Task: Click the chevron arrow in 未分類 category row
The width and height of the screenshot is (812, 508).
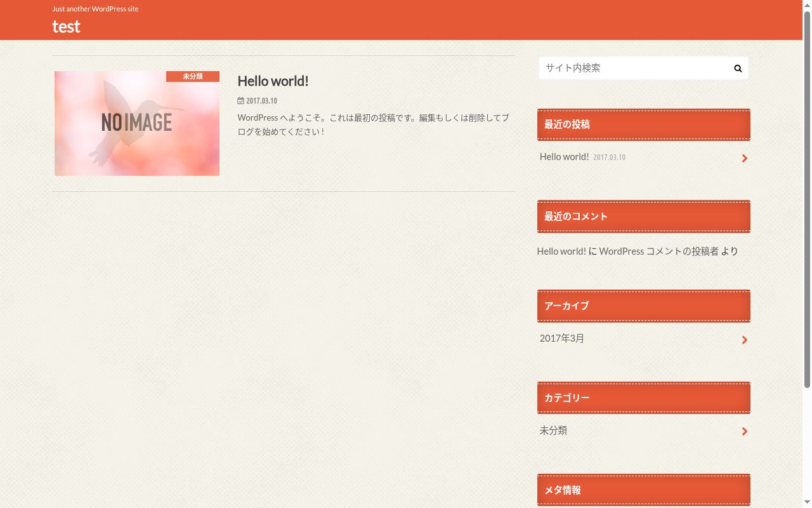Action: [745, 431]
